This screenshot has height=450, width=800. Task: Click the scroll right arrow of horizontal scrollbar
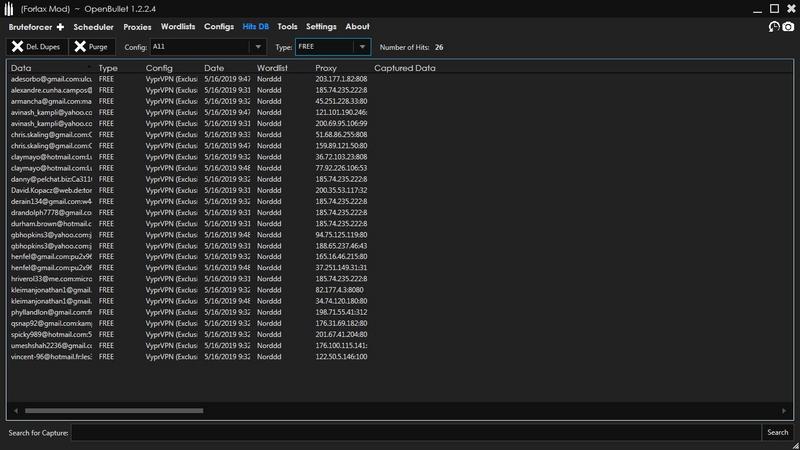(x=784, y=411)
